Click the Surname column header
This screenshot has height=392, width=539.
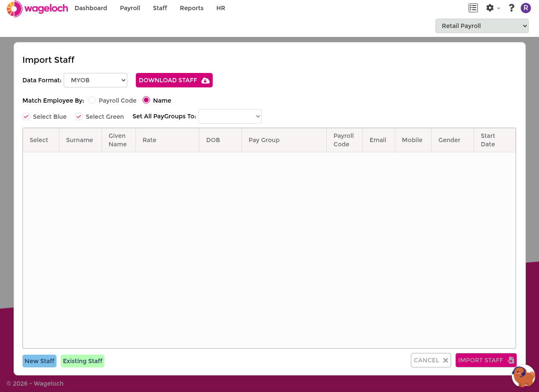click(x=80, y=140)
